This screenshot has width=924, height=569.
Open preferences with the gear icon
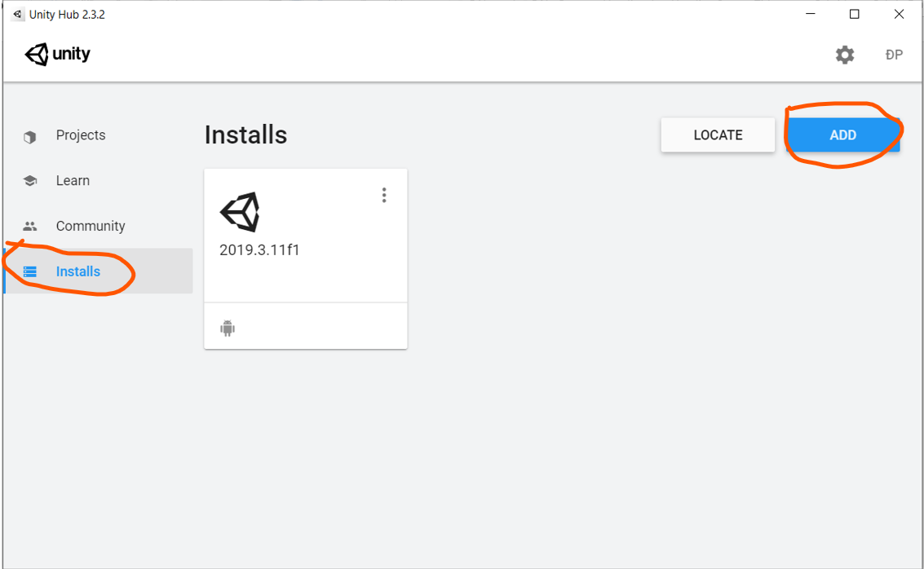(x=845, y=55)
